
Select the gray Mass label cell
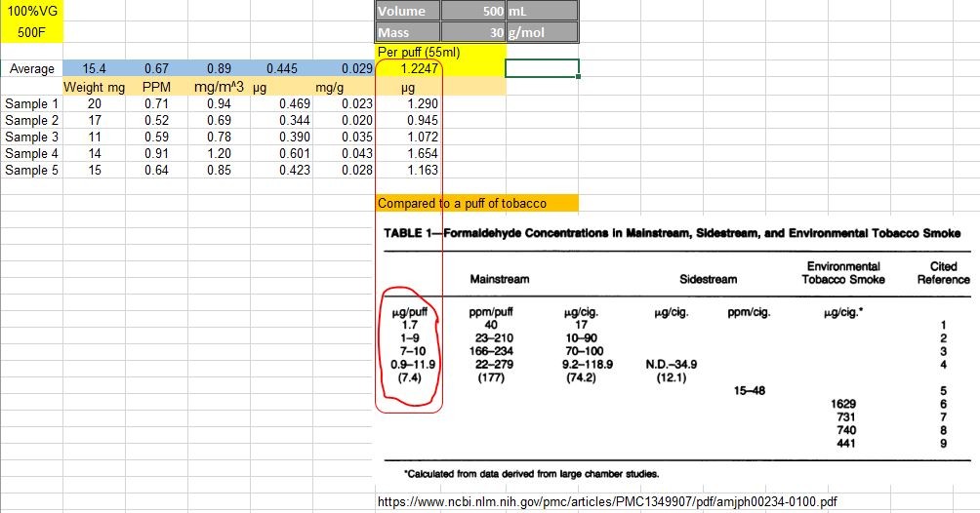point(407,30)
